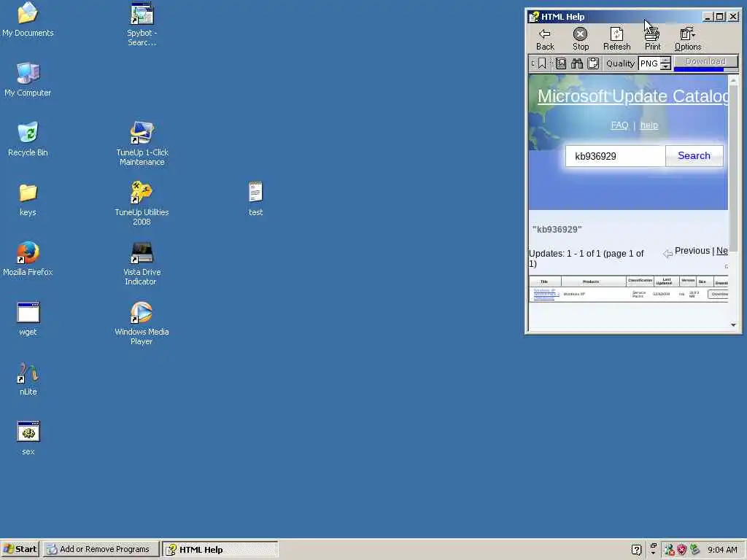The height and width of the screenshot is (560, 747).
Task: Click the scroll up arrow in HTML Help
Action: (733, 80)
